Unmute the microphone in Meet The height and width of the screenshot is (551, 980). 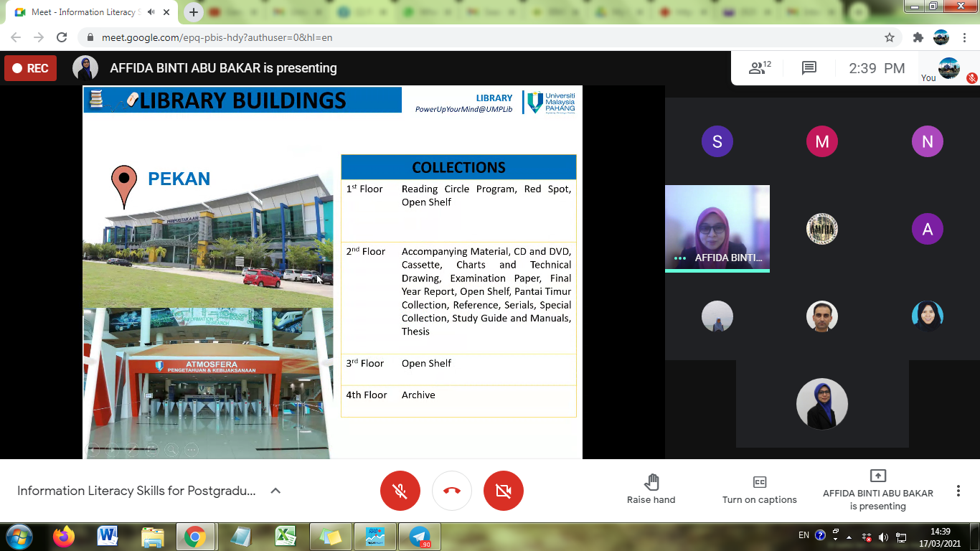click(x=400, y=491)
